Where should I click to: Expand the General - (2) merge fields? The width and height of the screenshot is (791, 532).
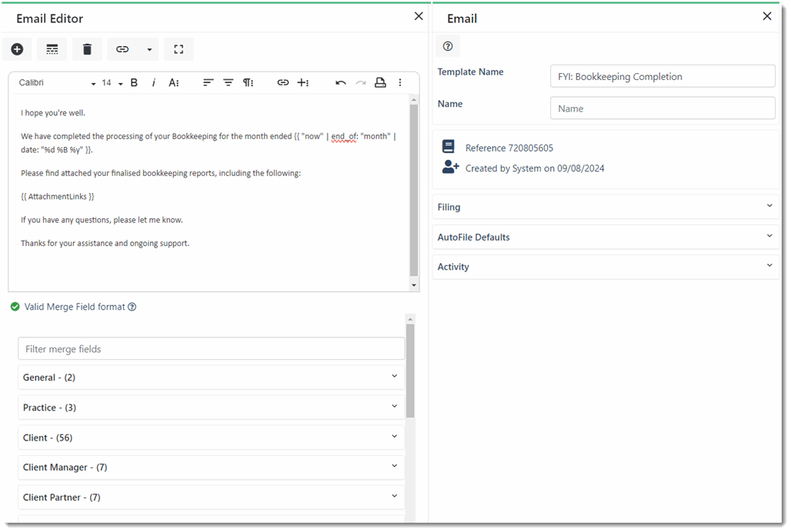point(212,377)
